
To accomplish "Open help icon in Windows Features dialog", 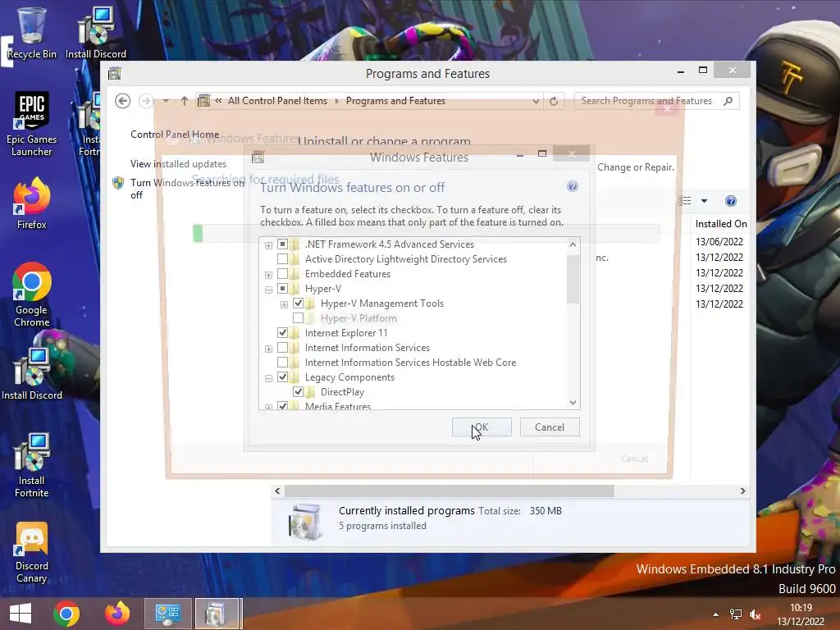I will [x=572, y=186].
